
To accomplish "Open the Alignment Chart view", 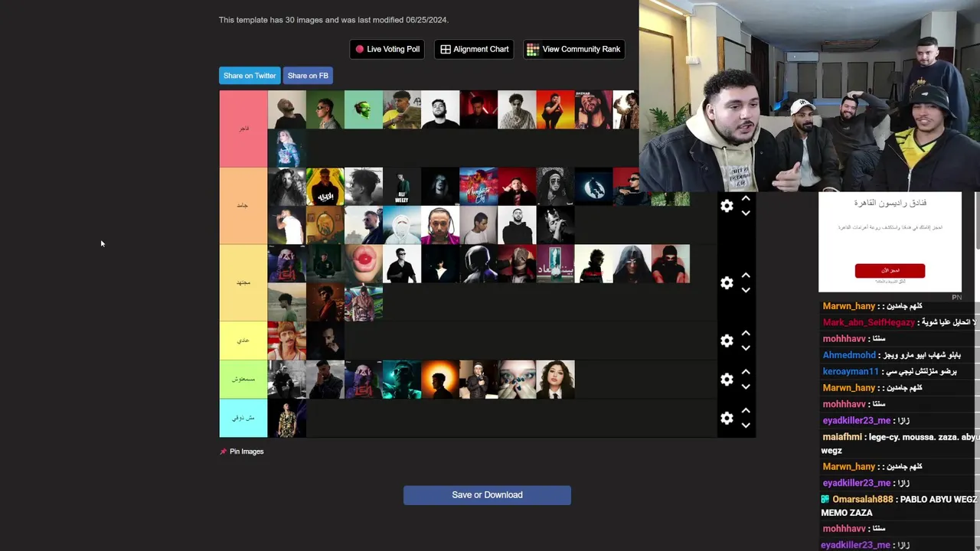I will 475,49.
